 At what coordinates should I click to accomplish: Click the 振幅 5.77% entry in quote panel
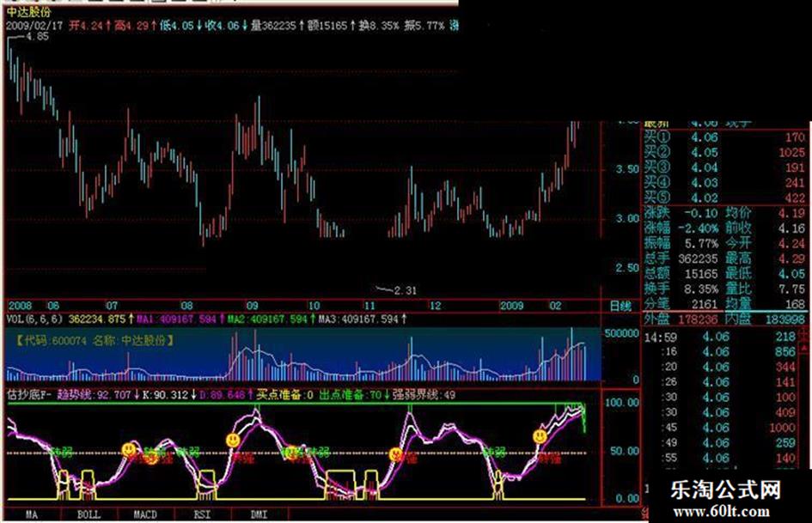tap(681, 243)
